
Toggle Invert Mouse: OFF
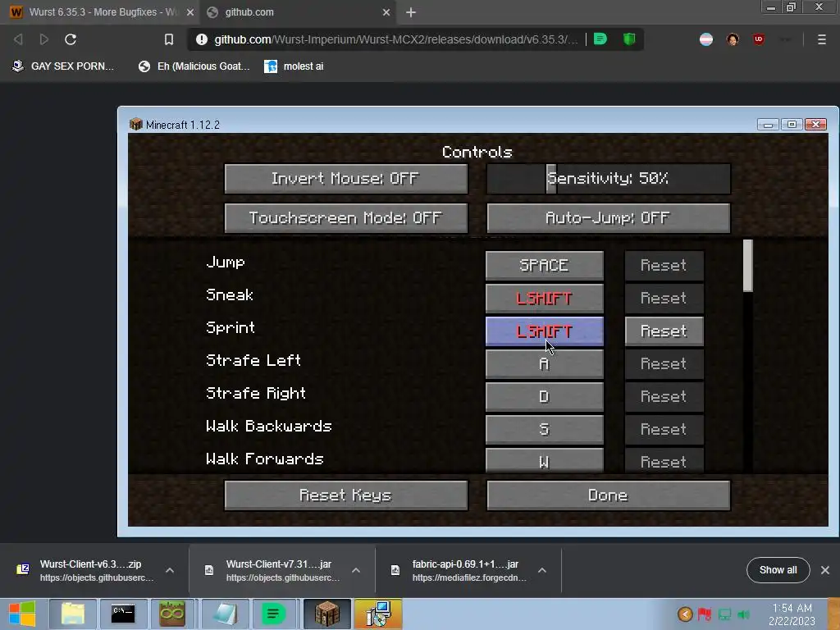tap(345, 178)
